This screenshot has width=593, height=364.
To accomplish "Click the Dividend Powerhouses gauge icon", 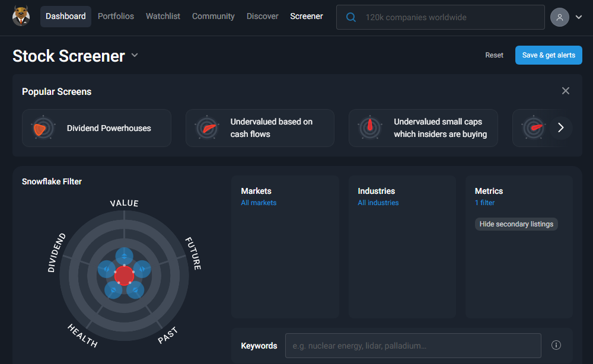I will coord(42,127).
